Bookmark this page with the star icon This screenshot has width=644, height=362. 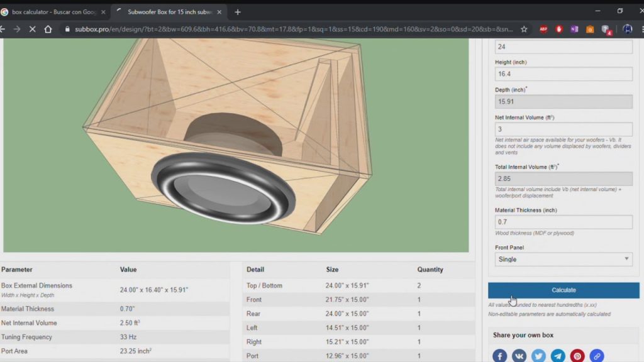524,29
